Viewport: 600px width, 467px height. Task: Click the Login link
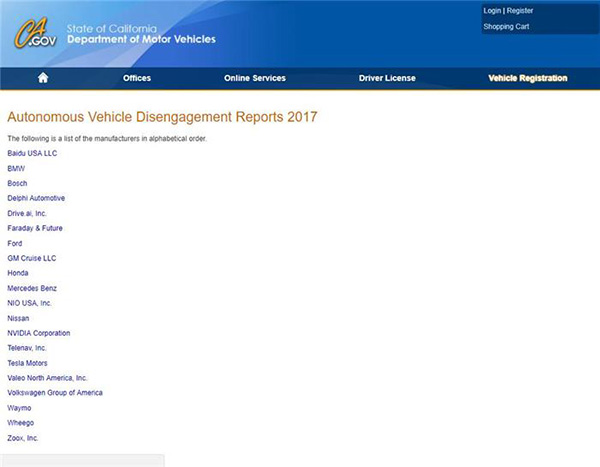point(492,11)
